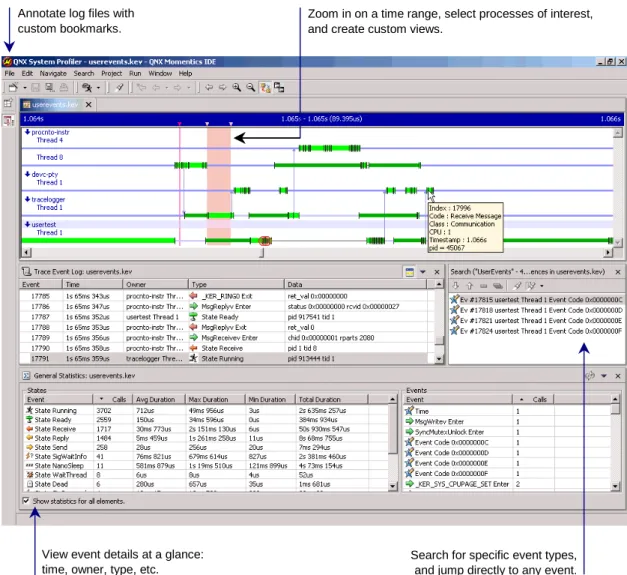Image resolution: width=627 pixels, height=575 pixels.
Task: Collapse the procnto-instr process row
Action: pyautogui.click(x=27, y=132)
